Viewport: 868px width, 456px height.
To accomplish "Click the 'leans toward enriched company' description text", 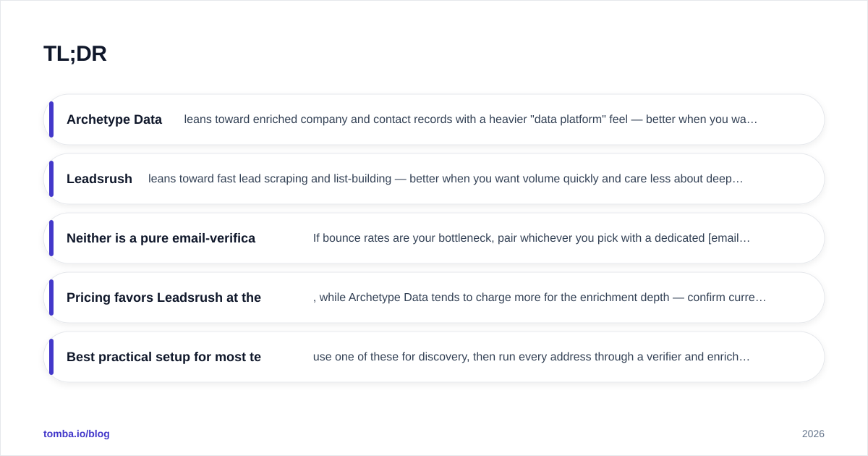I will tap(471, 119).
